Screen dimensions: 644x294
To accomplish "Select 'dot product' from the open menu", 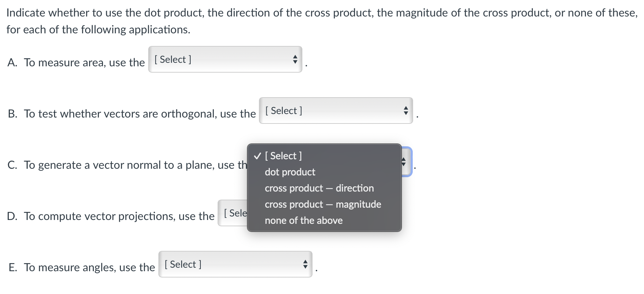I will point(289,172).
